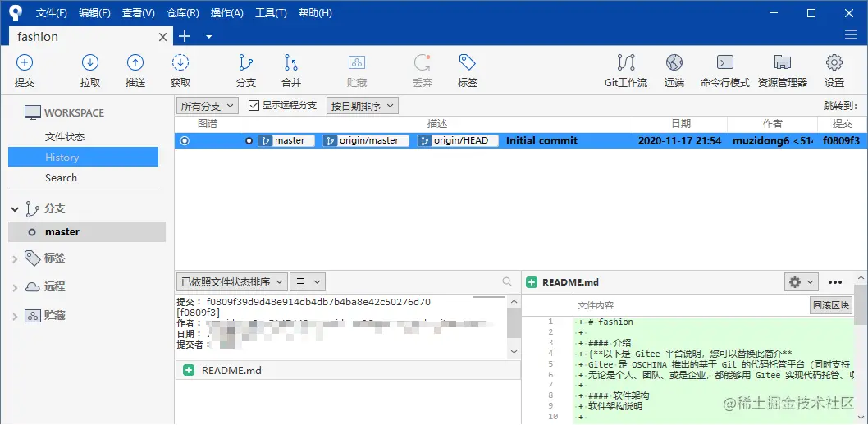Viewport: 868px width, 425px height.
Task: Click the 提交 (Commit) toolbar icon
Action: click(x=25, y=62)
